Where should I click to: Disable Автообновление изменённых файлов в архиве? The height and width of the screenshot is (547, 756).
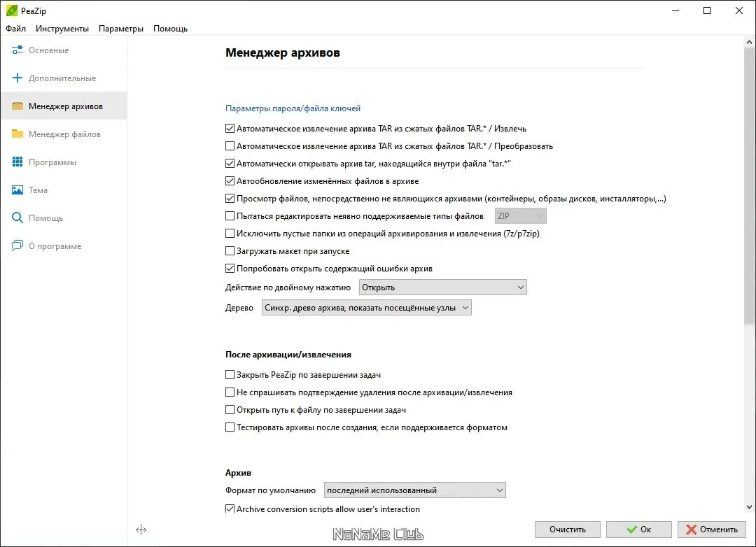point(230,181)
